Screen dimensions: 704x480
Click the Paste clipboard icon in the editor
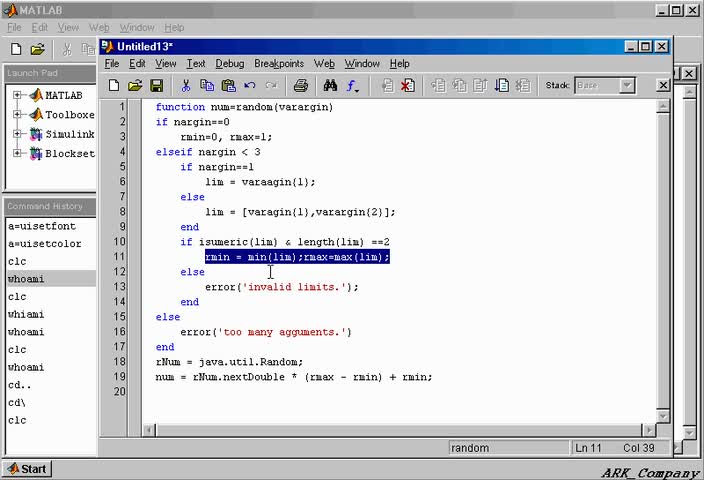229,85
